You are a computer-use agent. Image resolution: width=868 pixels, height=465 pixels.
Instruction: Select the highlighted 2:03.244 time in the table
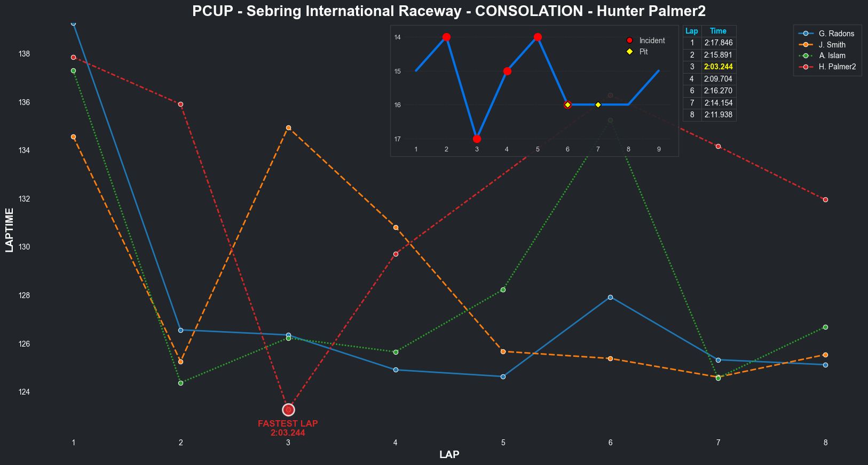[718, 67]
